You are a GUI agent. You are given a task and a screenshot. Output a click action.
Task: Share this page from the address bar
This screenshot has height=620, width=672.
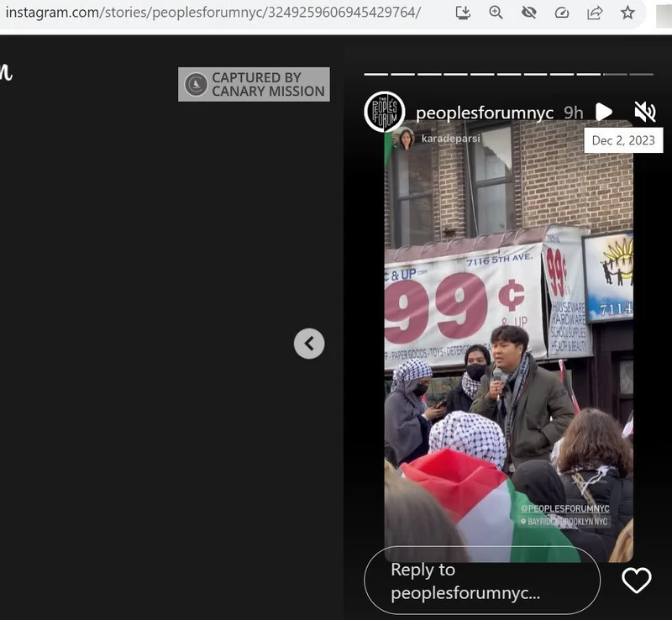coord(595,13)
